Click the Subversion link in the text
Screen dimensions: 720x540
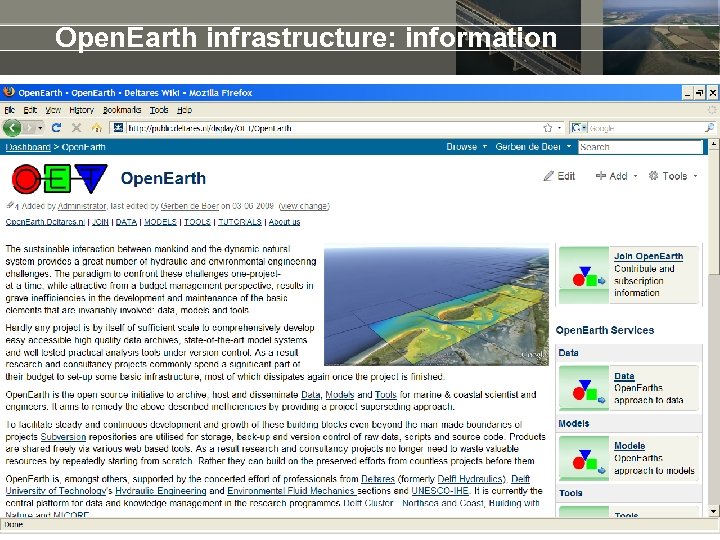tap(63, 437)
